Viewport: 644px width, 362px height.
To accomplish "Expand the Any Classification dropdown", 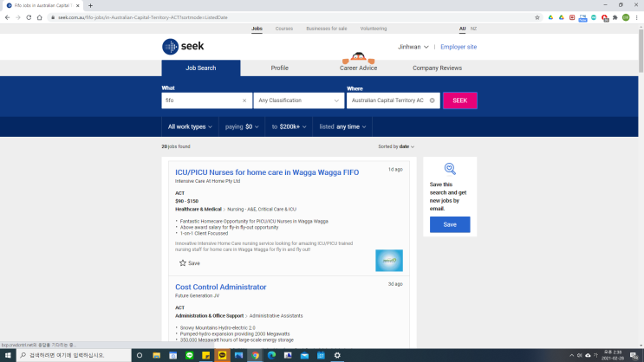I will (x=298, y=100).
